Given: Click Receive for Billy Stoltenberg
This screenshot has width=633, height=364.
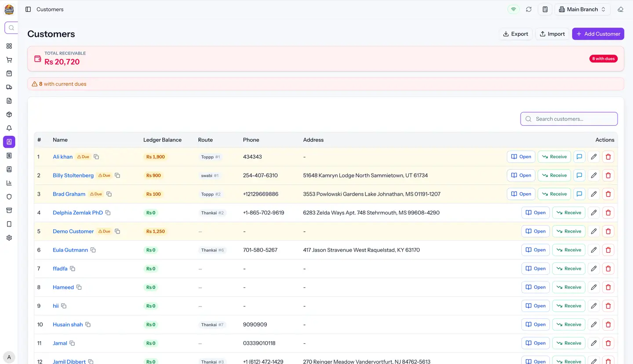Looking at the screenshot, I should tap(554, 175).
